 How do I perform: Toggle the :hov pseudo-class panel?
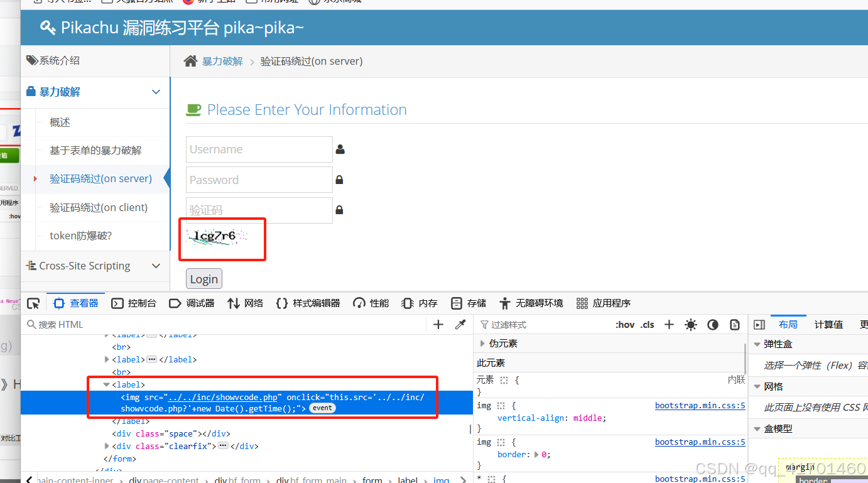click(x=625, y=325)
